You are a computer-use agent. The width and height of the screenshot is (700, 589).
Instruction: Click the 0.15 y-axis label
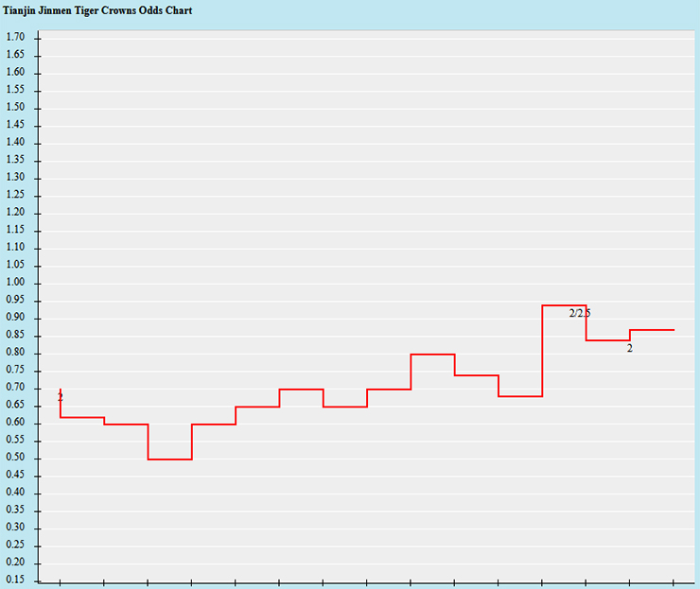click(14, 580)
